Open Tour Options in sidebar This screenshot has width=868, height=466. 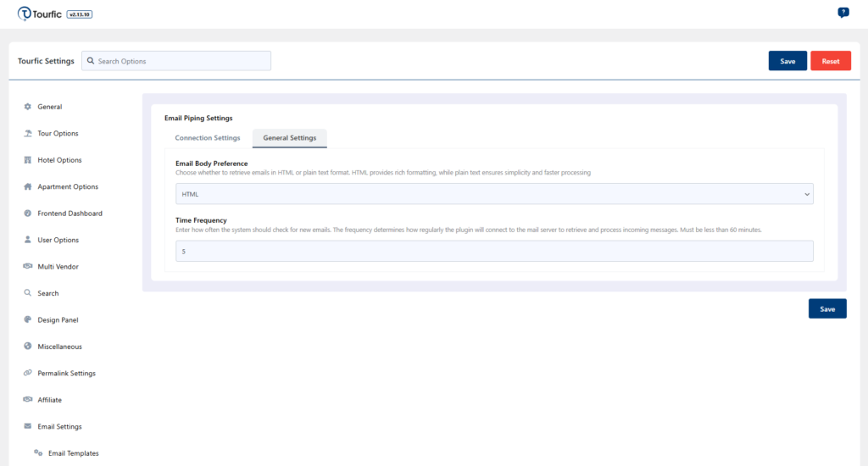coord(58,133)
